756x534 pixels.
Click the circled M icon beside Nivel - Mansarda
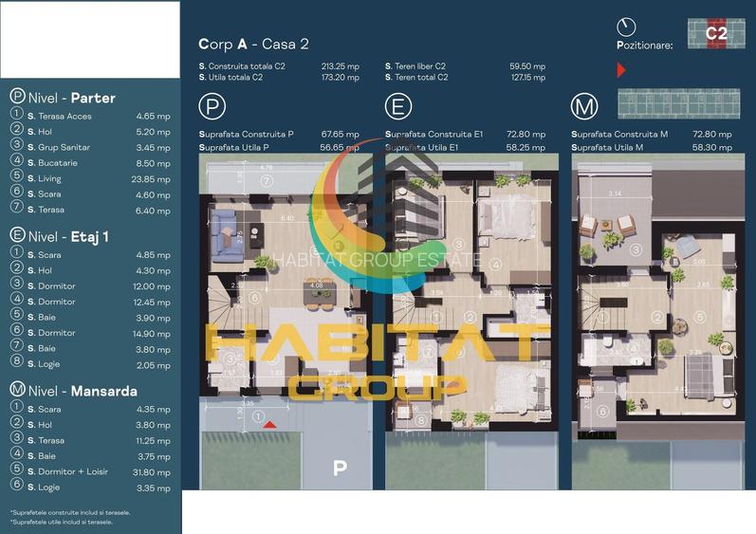17,390
